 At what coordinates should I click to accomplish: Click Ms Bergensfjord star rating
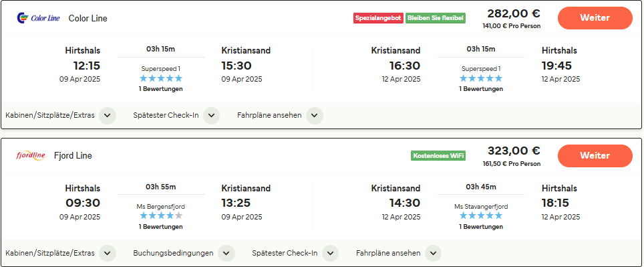coord(161,215)
